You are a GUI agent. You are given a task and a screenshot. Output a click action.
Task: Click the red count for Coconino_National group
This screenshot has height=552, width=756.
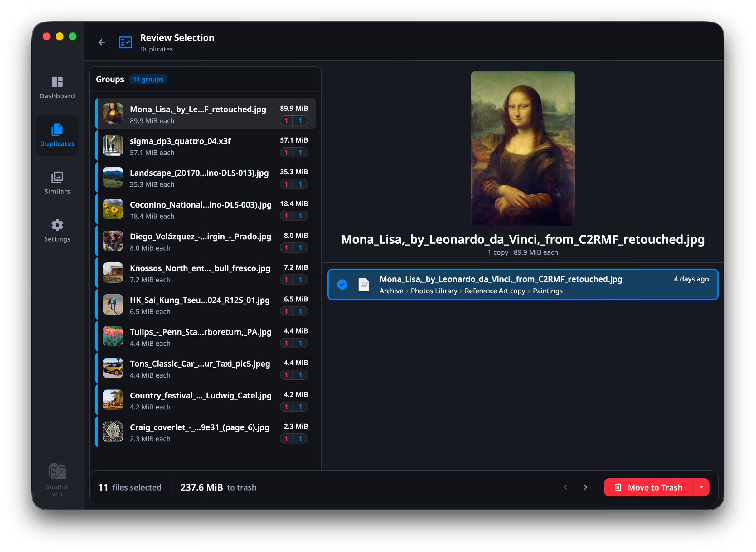click(x=286, y=216)
